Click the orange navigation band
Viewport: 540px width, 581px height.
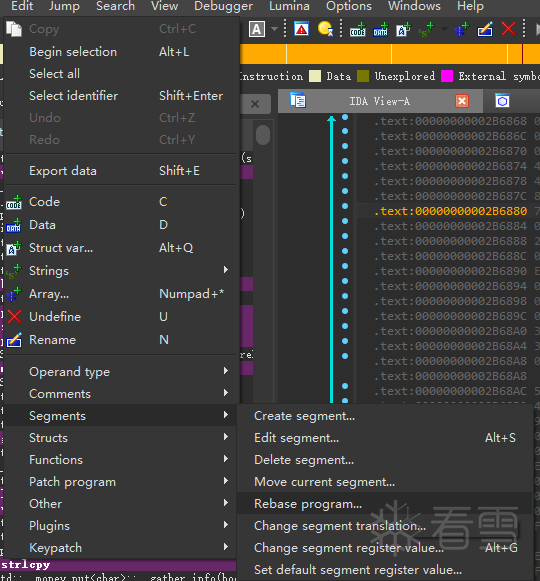click(x=390, y=54)
